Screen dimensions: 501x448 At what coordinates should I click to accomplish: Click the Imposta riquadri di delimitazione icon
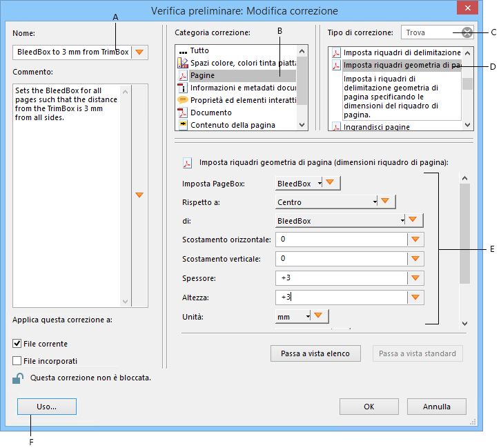click(x=336, y=52)
